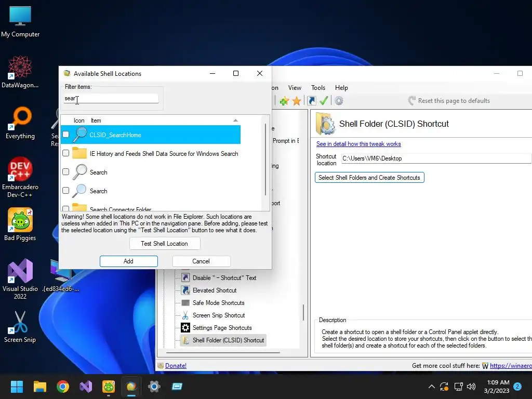Select the CLSID_SearchHome list row
532x399 pixels.
(151, 135)
